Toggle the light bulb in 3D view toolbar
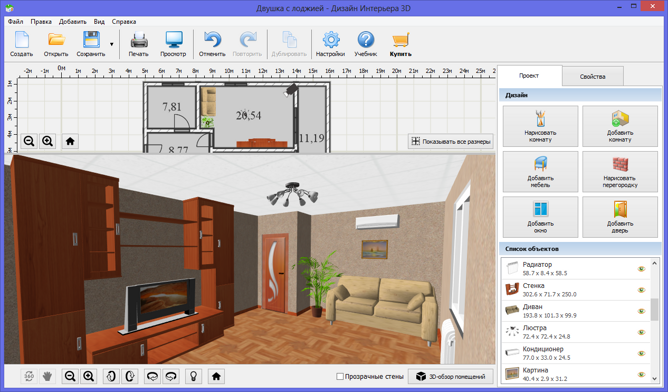The width and height of the screenshot is (668, 392). (193, 376)
